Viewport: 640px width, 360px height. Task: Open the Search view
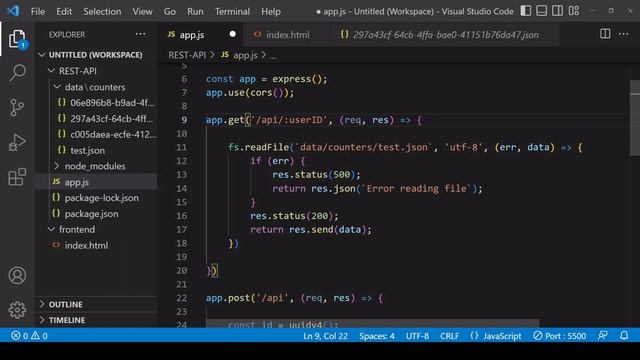(17, 73)
